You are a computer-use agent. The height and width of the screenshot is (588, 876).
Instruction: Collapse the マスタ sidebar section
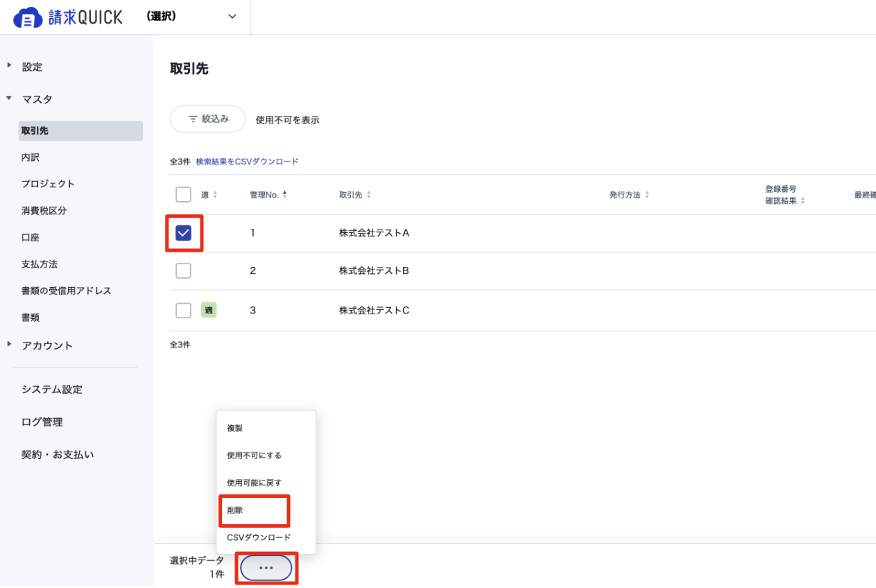coord(37,99)
